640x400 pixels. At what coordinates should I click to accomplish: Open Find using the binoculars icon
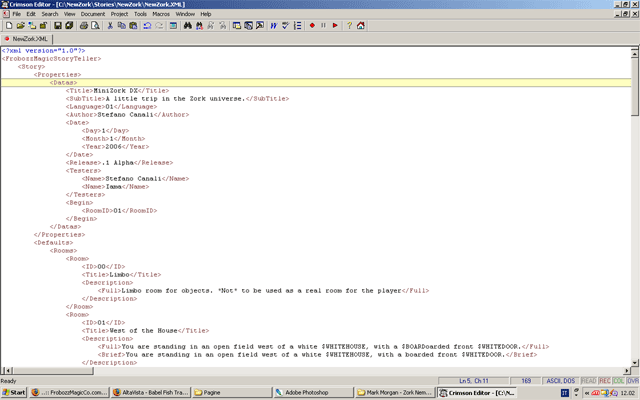click(x=187, y=25)
